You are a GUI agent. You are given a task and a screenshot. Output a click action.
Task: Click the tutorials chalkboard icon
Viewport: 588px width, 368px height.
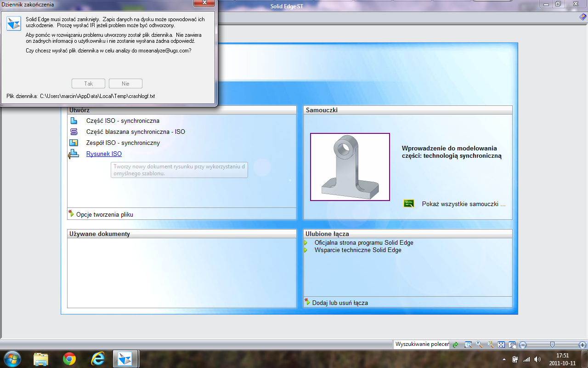(x=408, y=204)
